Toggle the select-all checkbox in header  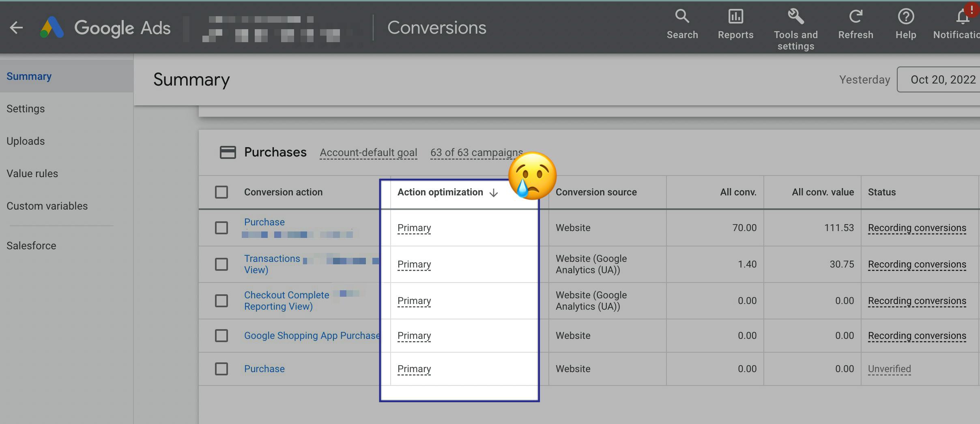pos(221,192)
